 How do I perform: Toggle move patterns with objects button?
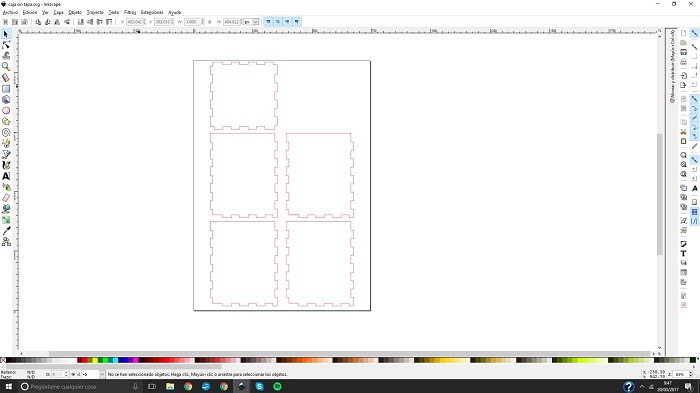pos(296,21)
